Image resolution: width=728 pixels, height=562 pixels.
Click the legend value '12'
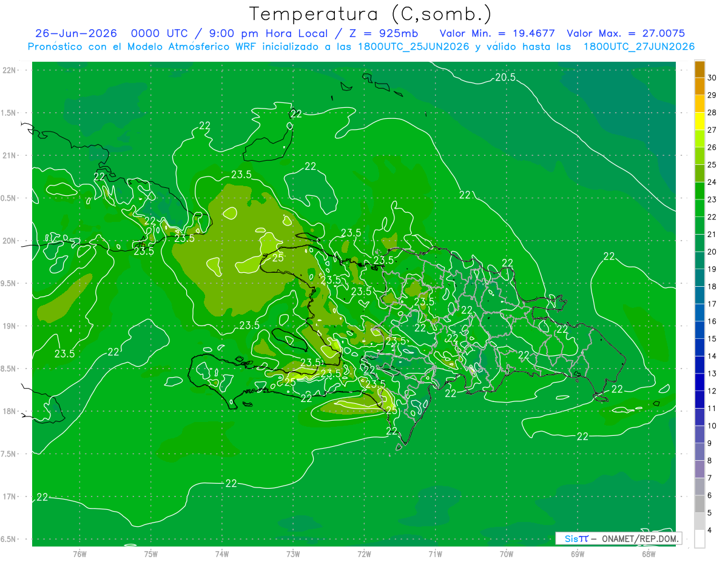[712, 391]
